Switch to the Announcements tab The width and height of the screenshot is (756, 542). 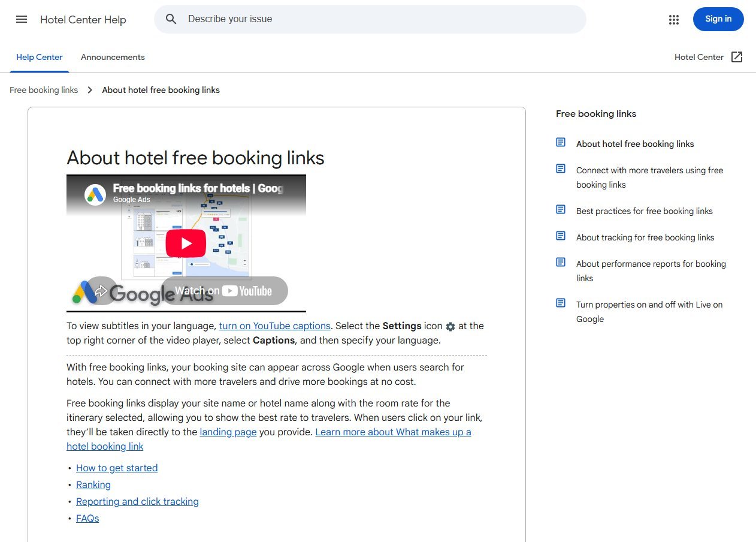point(113,58)
